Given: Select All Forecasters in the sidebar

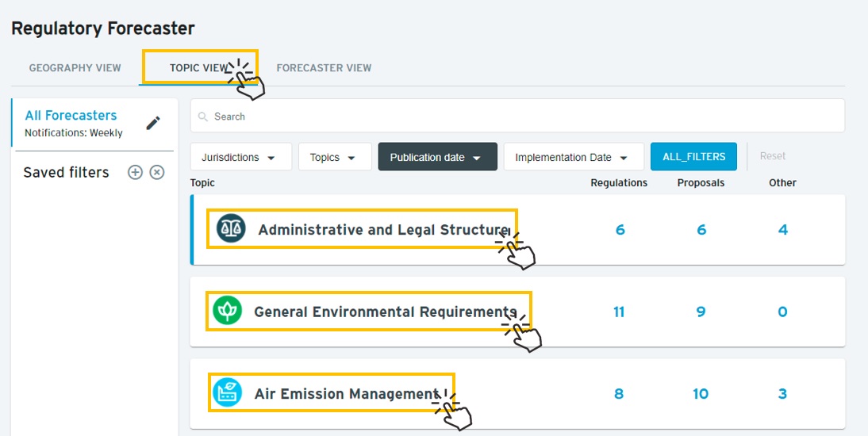Looking at the screenshot, I should tap(71, 116).
